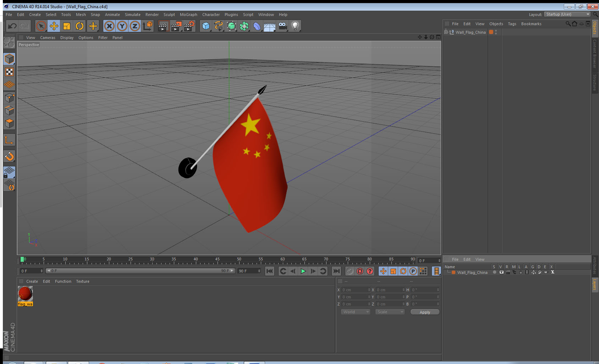The width and height of the screenshot is (599, 364).
Task: Open Edit Render Settings icon
Action: [x=189, y=26]
